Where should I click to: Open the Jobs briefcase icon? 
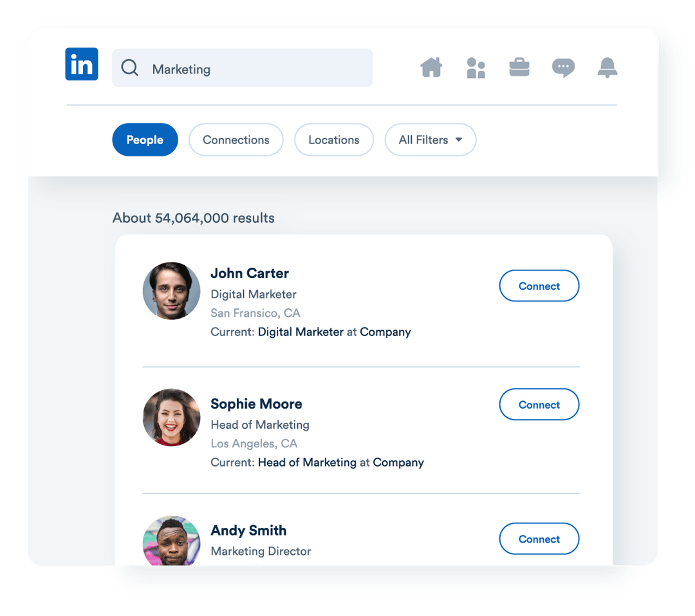pyautogui.click(x=519, y=68)
